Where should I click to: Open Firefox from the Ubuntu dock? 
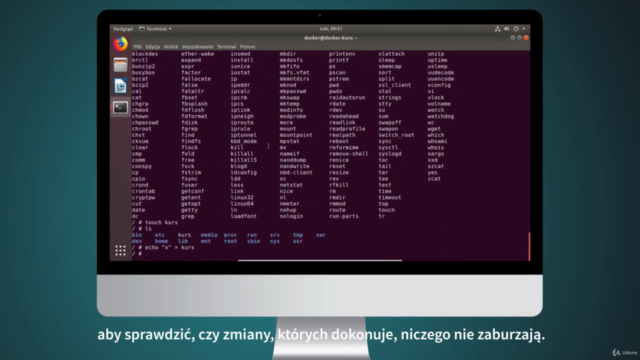click(x=120, y=44)
